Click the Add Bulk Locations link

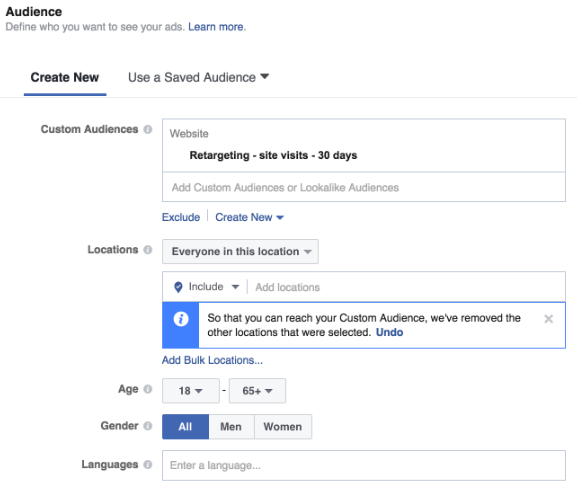pos(212,360)
